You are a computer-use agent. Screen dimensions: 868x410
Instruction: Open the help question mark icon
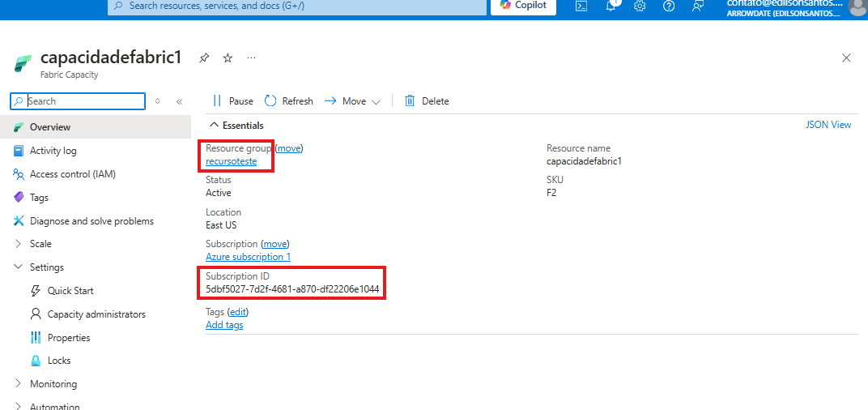point(669,6)
